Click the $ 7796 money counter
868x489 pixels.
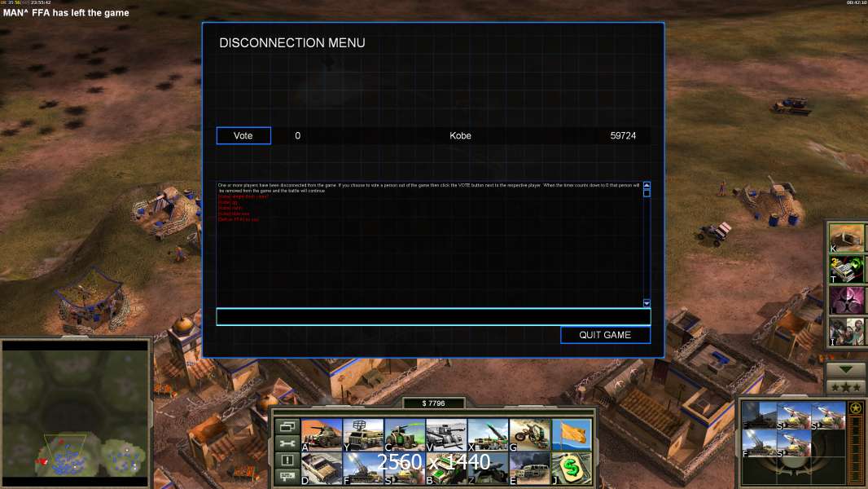(x=433, y=403)
